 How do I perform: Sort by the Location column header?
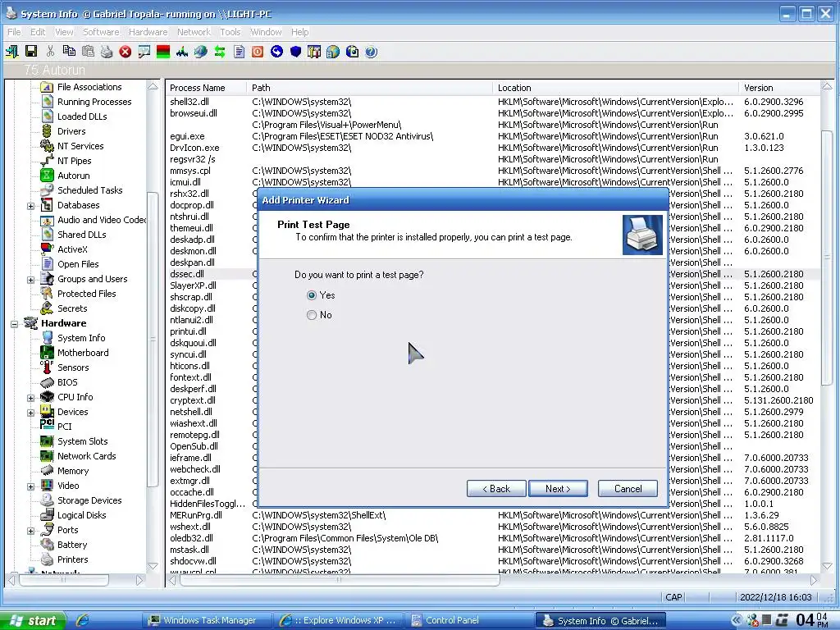(x=615, y=88)
